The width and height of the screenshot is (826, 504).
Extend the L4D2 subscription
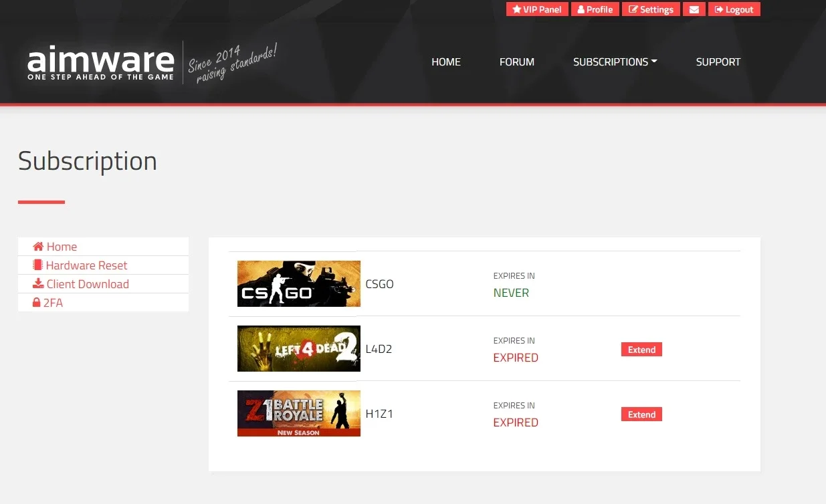pyautogui.click(x=641, y=350)
